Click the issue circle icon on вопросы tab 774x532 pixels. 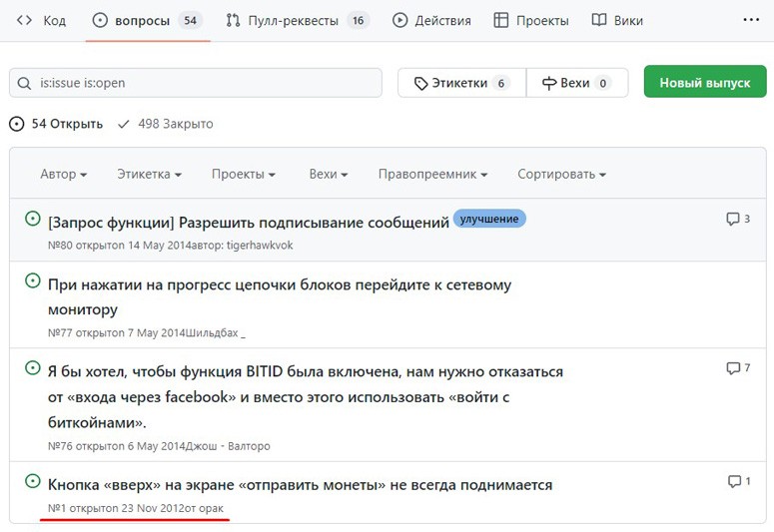pyautogui.click(x=100, y=20)
